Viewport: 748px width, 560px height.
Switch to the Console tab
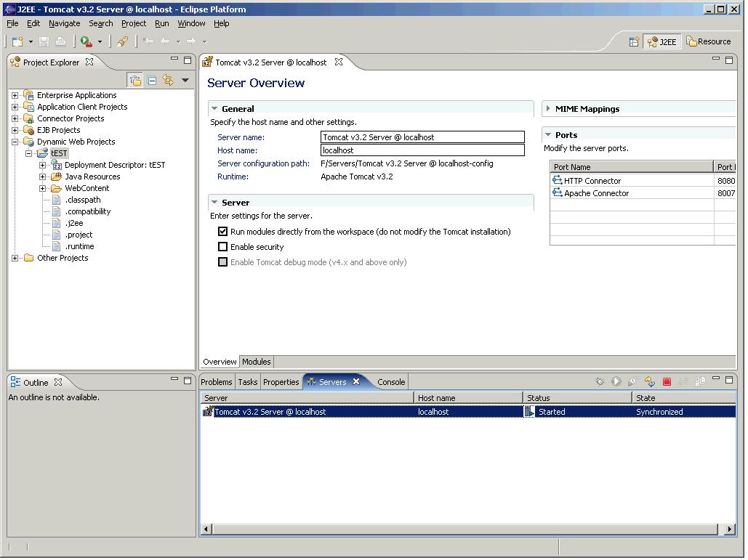391,382
